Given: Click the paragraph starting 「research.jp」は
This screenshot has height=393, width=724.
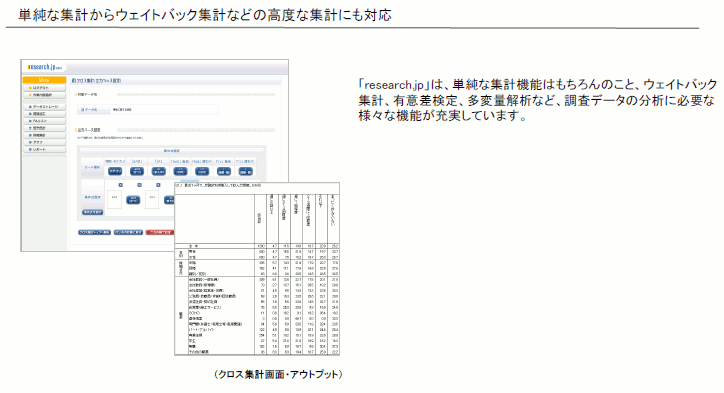Looking at the screenshot, I should pos(537,100).
